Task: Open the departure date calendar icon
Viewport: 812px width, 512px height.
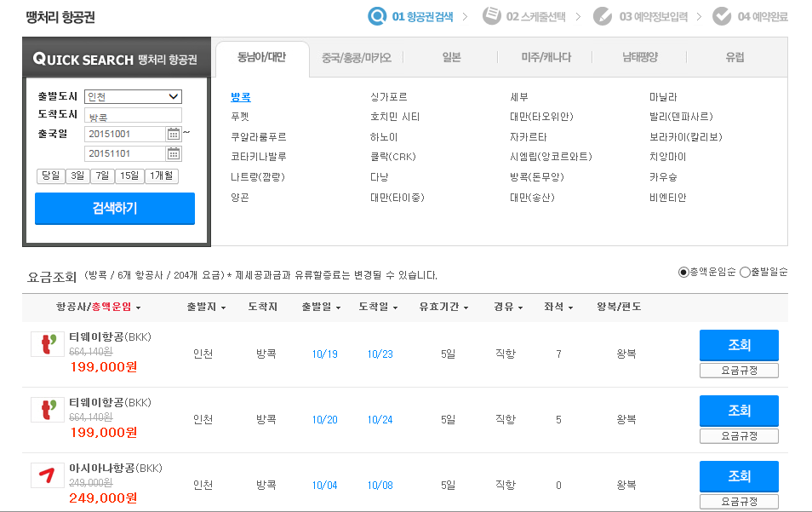Action: tap(174, 134)
